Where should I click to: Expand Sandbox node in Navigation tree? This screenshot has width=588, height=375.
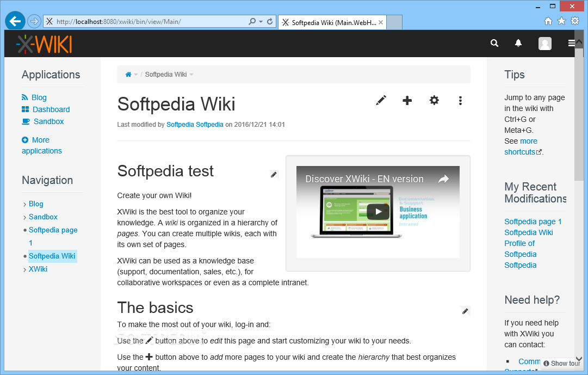[24, 217]
